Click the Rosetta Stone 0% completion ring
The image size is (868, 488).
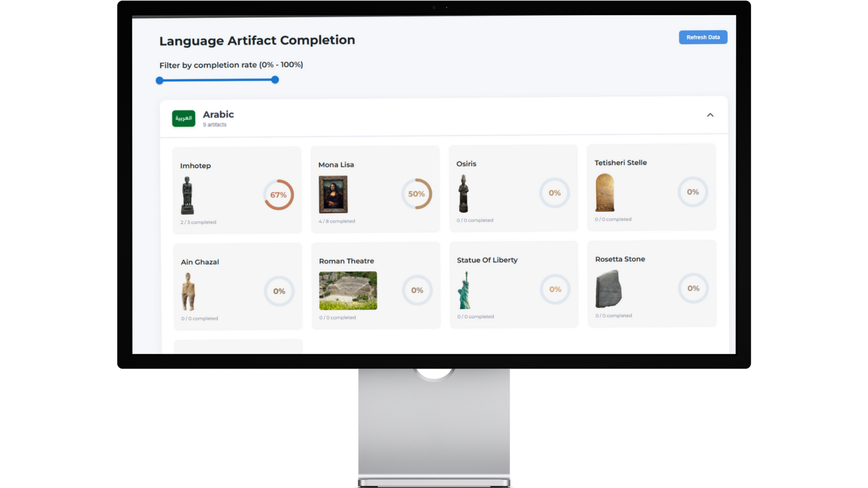point(693,288)
